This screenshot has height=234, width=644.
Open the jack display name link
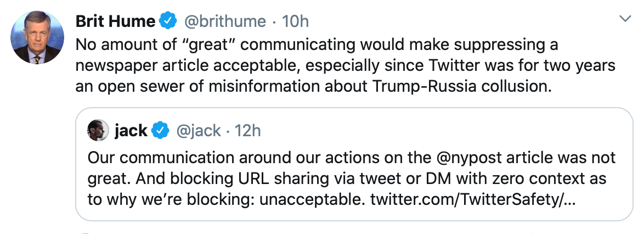pos(131,131)
